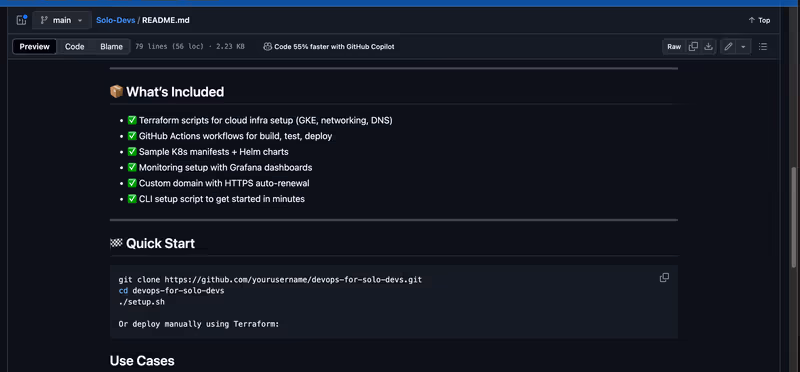The height and width of the screenshot is (372, 800).
Task: Jump to Top of file
Action: point(759,20)
